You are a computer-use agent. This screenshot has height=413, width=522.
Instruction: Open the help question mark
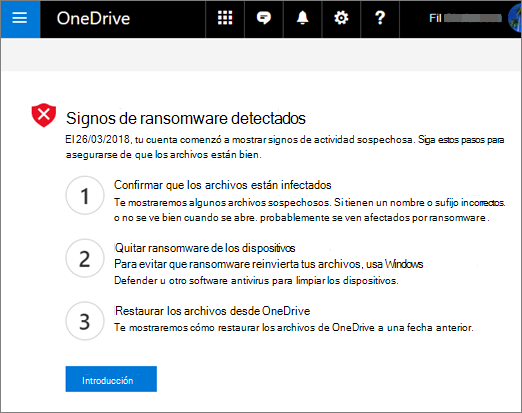click(380, 18)
